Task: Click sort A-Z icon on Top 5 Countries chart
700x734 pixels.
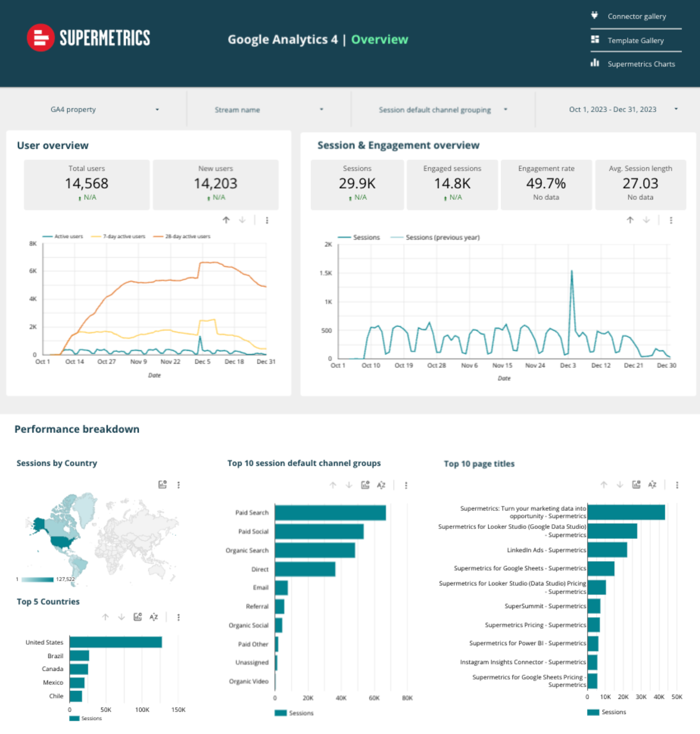Action: point(153,617)
